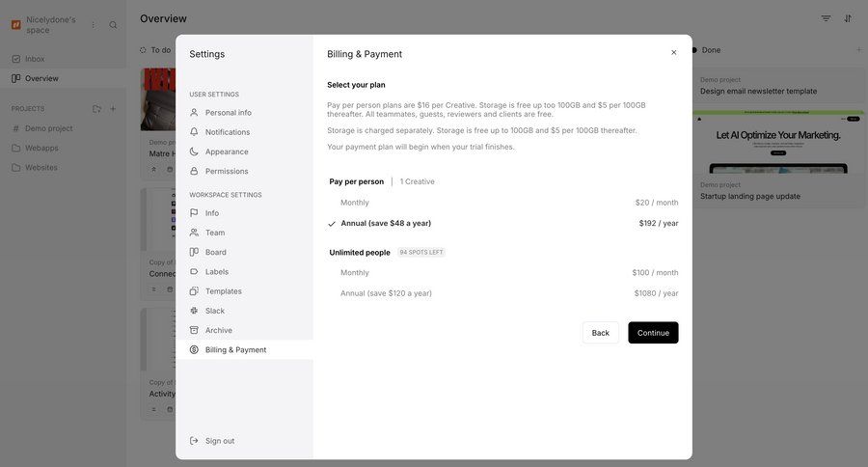Sign out of the account
Screen dimensions: 868x467
tap(219, 441)
